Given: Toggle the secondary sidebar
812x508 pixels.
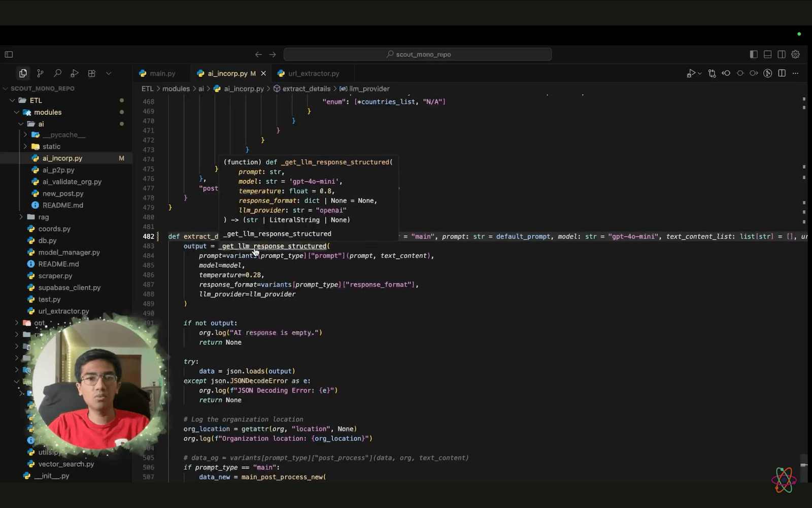Looking at the screenshot, I should coord(781,54).
